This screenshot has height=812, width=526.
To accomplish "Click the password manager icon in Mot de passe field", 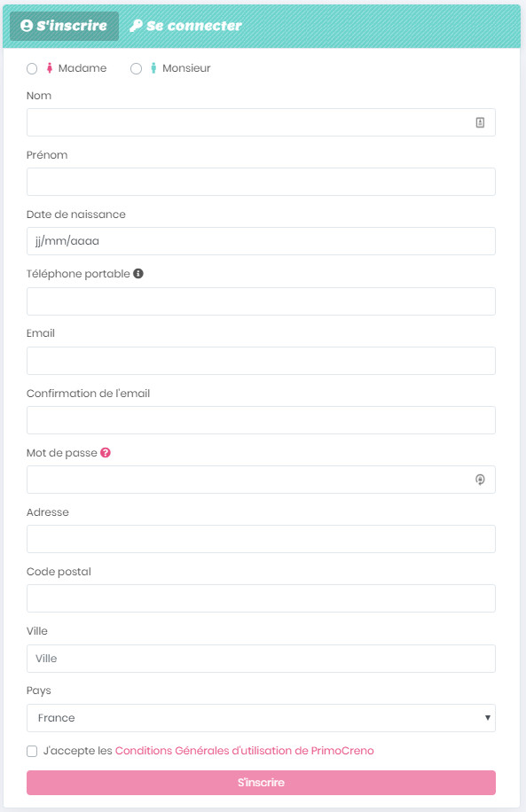I will pos(480,480).
